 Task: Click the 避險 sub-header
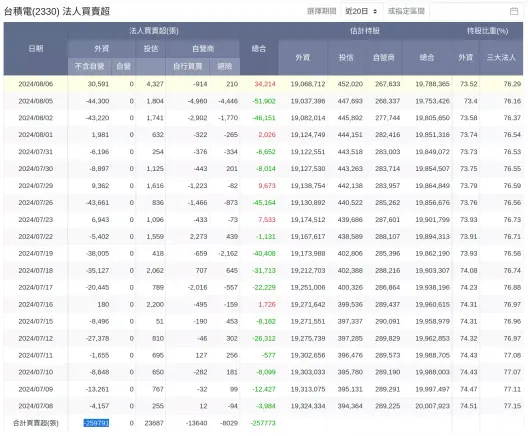click(x=225, y=66)
